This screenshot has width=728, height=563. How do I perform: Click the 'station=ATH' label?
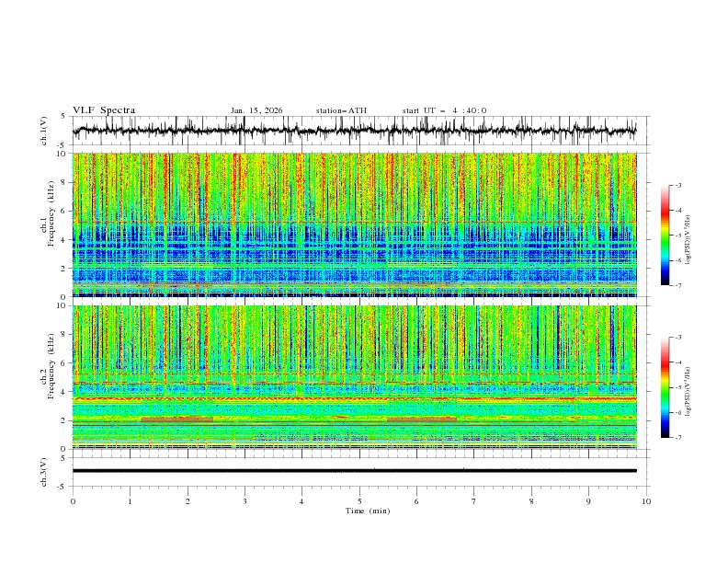tap(341, 110)
